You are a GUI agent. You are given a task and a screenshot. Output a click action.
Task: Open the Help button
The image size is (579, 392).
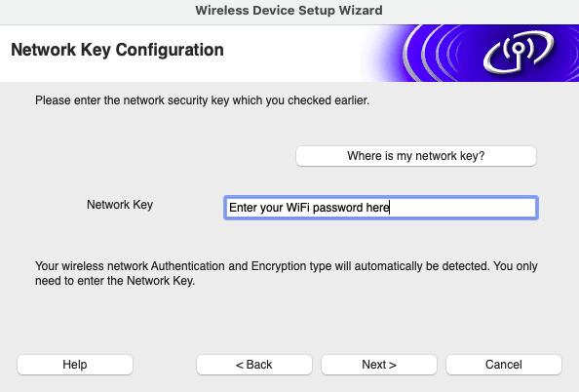tap(75, 365)
